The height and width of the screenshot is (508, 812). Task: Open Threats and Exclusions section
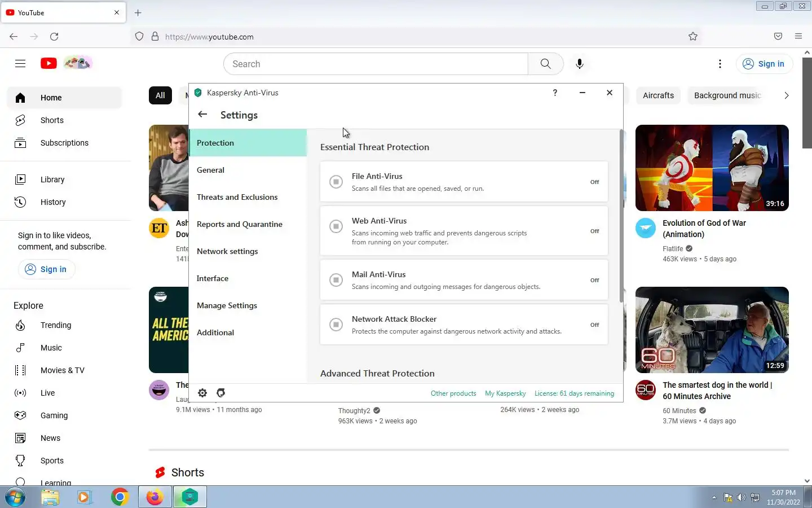[248, 197]
